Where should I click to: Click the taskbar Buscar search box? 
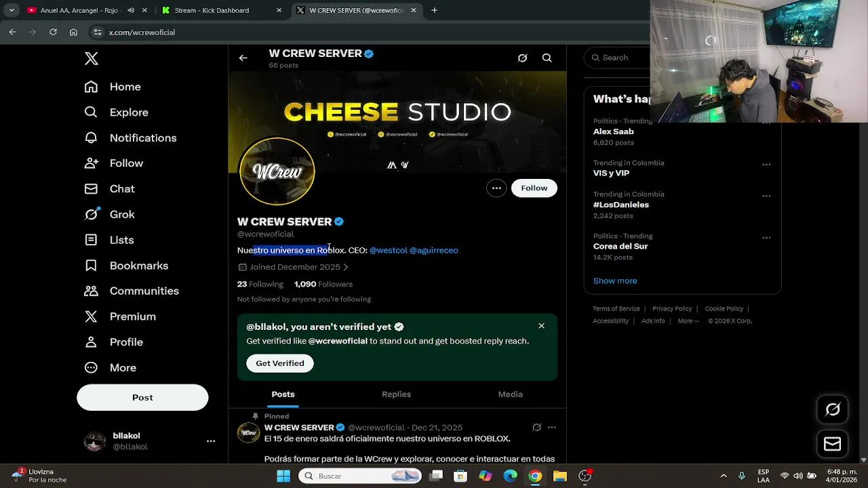(x=360, y=476)
